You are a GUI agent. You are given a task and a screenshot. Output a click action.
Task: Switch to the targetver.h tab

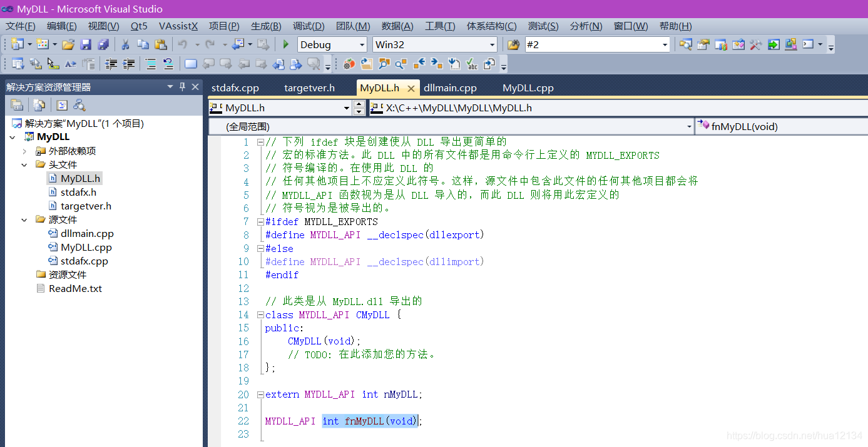(309, 88)
